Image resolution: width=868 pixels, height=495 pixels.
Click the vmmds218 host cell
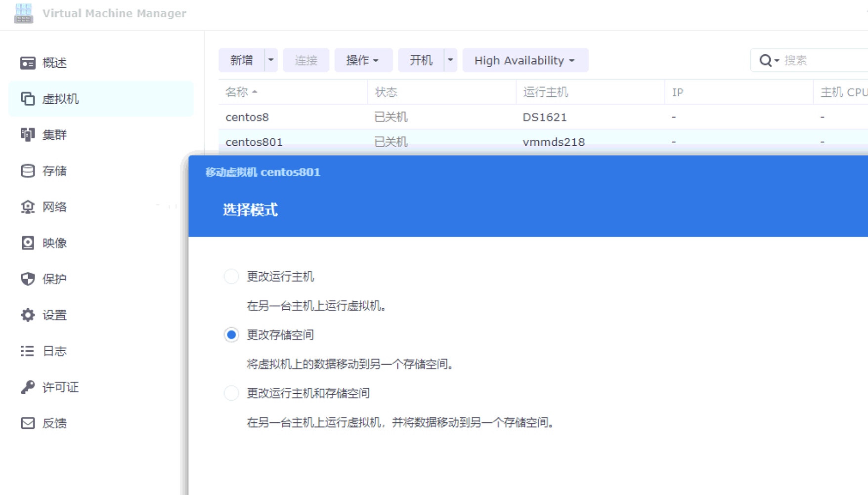pyautogui.click(x=554, y=142)
